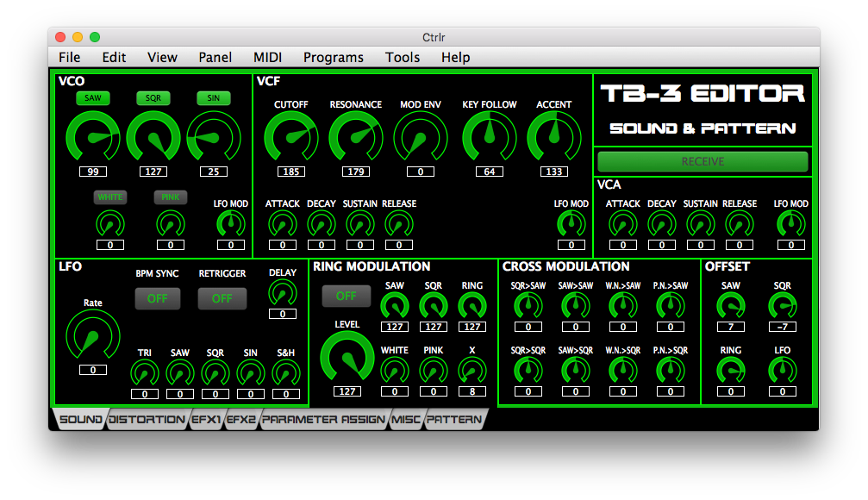Click the KEY FOLLOW value field showing 64
This screenshot has height=500, width=868.
point(490,172)
